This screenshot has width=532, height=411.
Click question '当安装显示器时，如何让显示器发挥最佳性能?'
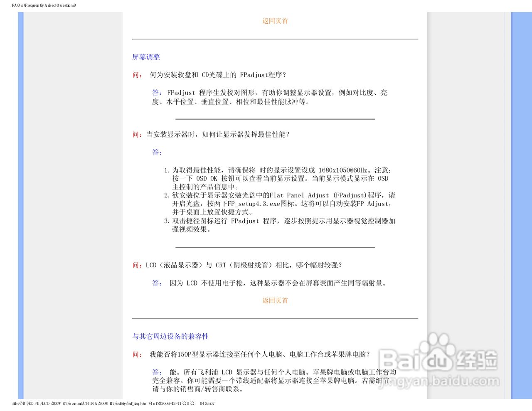coord(218,134)
